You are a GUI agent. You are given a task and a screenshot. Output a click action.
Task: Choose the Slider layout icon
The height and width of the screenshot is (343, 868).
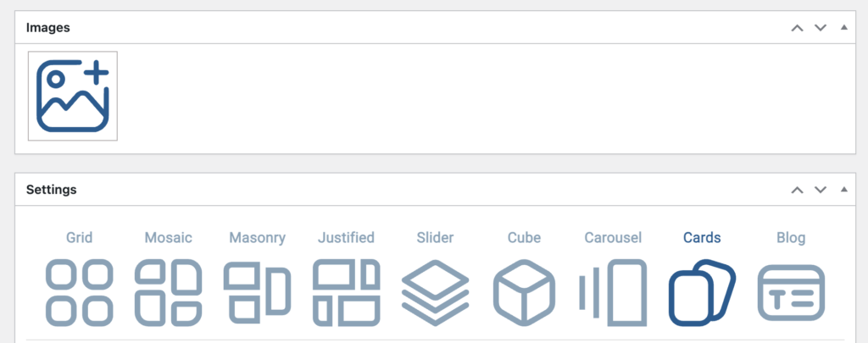click(435, 292)
